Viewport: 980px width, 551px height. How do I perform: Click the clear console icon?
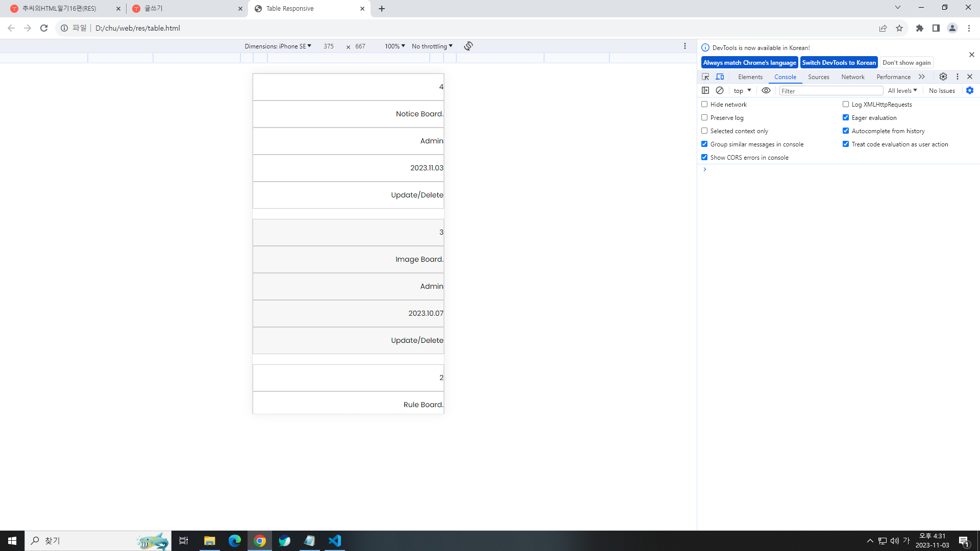point(720,90)
